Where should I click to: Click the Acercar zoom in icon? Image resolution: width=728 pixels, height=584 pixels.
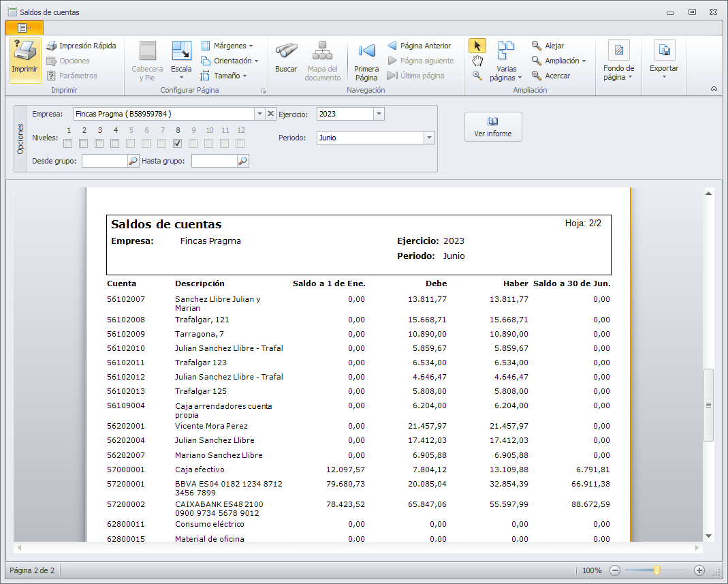537,76
